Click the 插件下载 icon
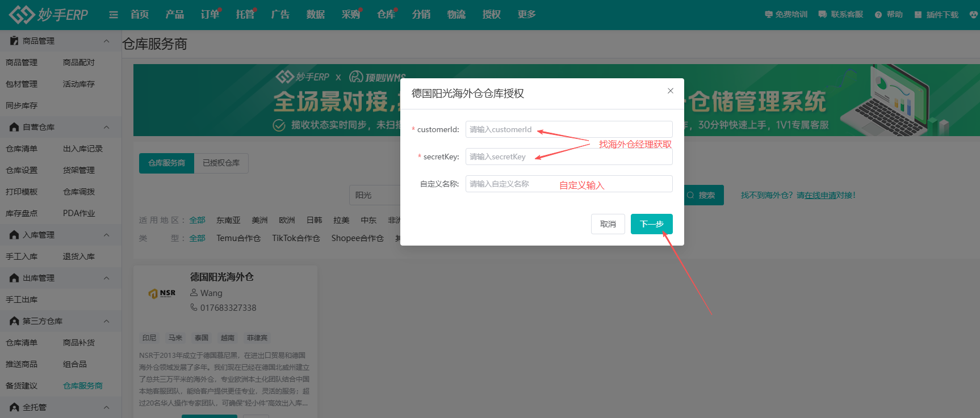This screenshot has width=980, height=418. 918,15
